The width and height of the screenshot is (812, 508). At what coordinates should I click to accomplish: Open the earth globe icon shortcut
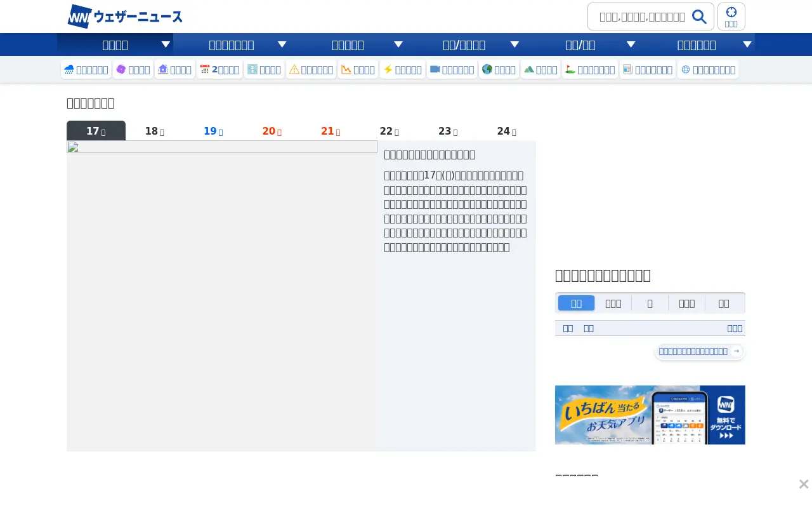tap(499, 70)
